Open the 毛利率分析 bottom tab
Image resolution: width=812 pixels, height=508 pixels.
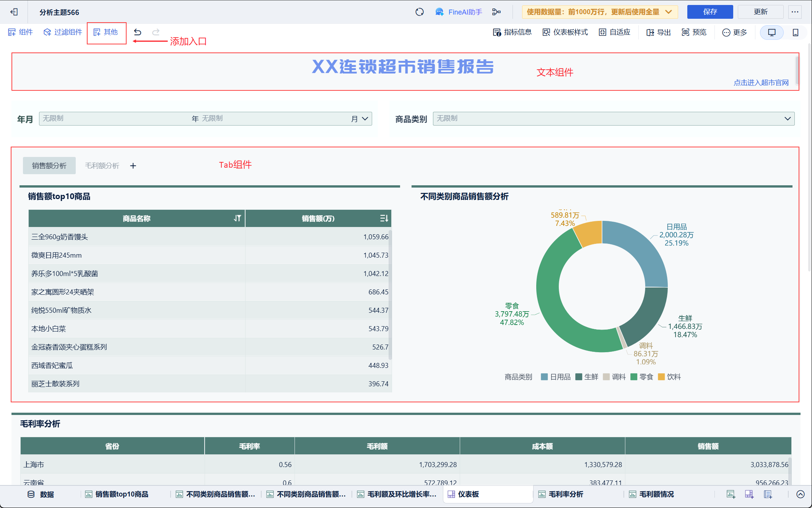pos(565,494)
